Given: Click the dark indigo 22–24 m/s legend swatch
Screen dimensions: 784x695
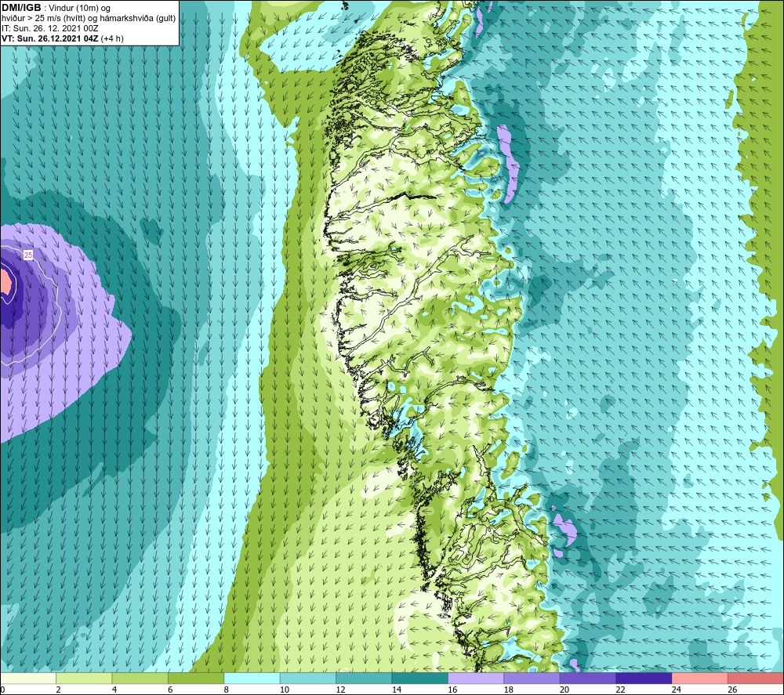Looking at the screenshot, I should pyautogui.click(x=644, y=679).
